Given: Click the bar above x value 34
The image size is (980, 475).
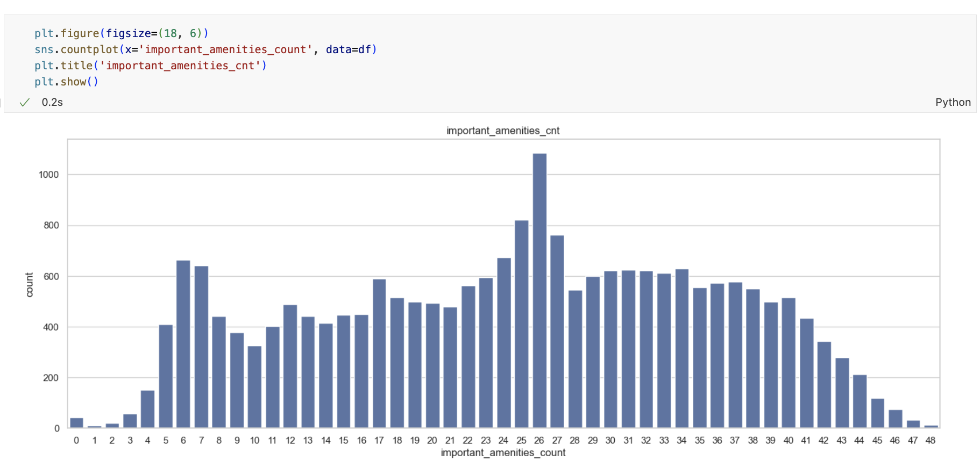Looking at the screenshot, I should (x=682, y=349).
